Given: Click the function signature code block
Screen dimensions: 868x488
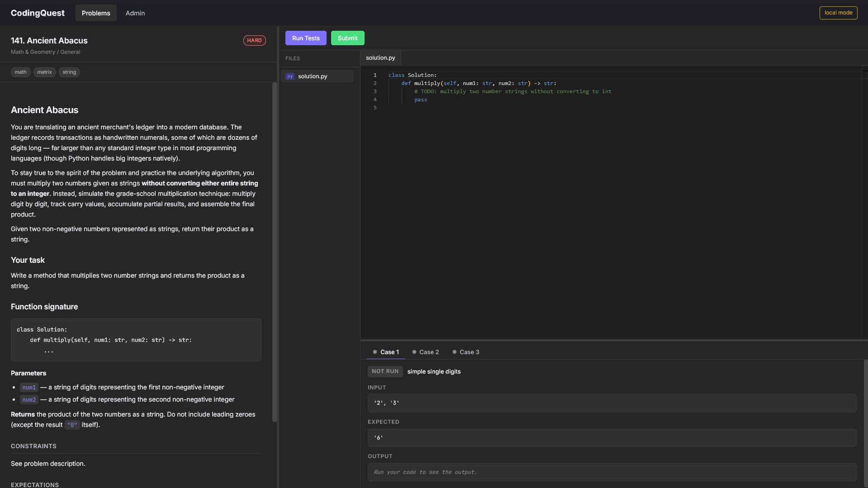Looking at the screenshot, I should (136, 340).
